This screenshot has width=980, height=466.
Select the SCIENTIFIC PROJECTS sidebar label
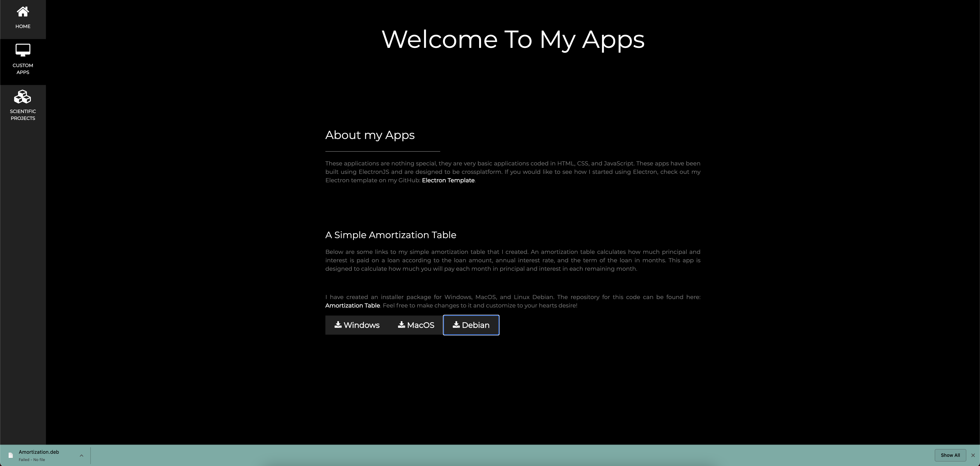click(23, 115)
